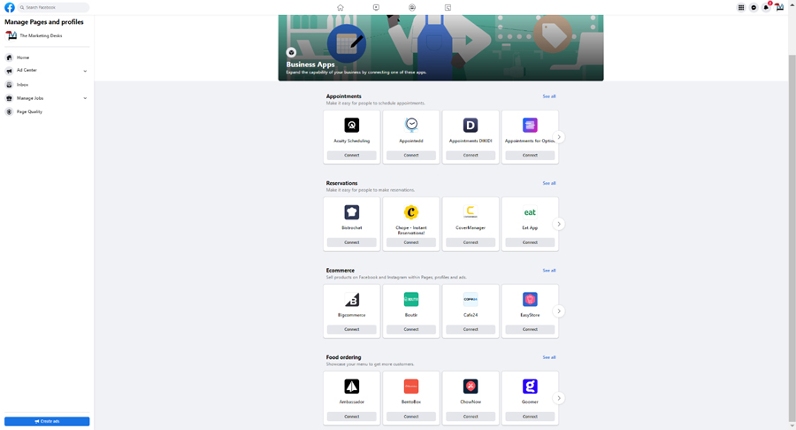
Task: Click See all for Ecommerce
Action: 549,271
